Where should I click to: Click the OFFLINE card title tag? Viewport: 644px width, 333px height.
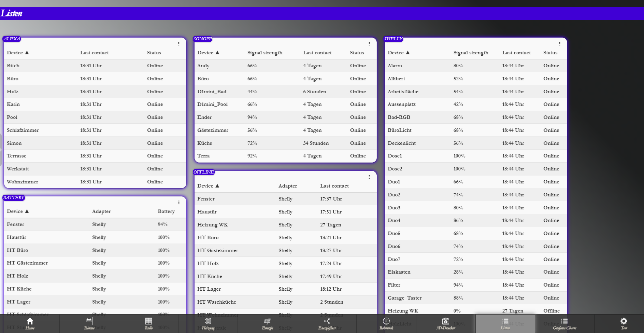pos(204,172)
